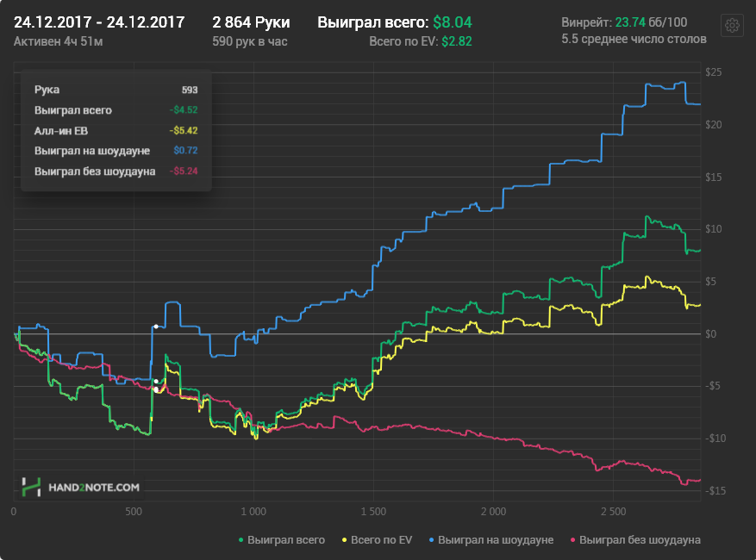756x560 pixels.
Task: Click the winrate value 23.74
Action: pyautogui.click(x=630, y=22)
